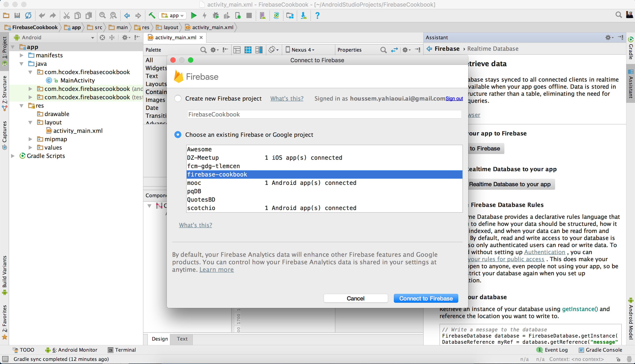Select Create new Firebase project radio
This screenshot has height=364, width=635.
[x=178, y=98]
